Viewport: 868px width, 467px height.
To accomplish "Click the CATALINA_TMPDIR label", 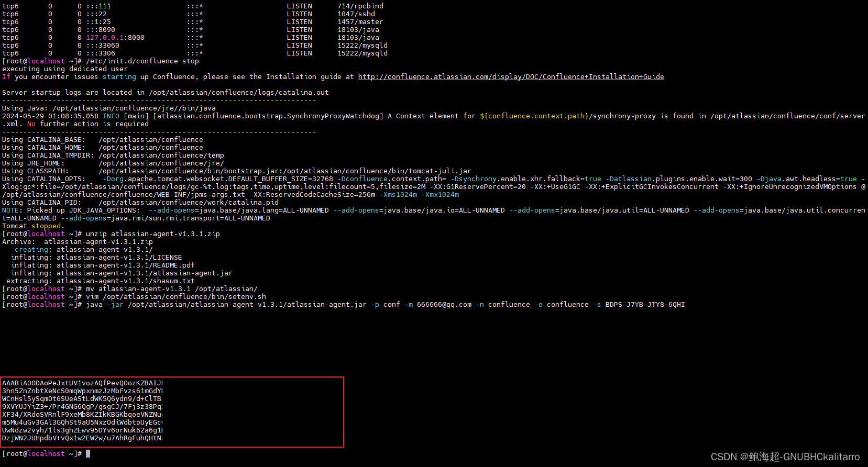I will click(x=59, y=155).
